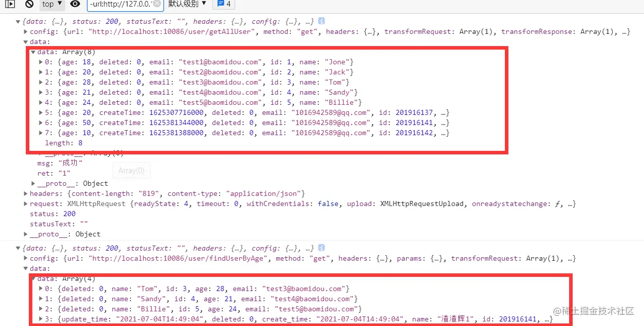Expand item 2 with test3@baomidou.com in Array(8)
644x326 pixels.
pos(41,82)
